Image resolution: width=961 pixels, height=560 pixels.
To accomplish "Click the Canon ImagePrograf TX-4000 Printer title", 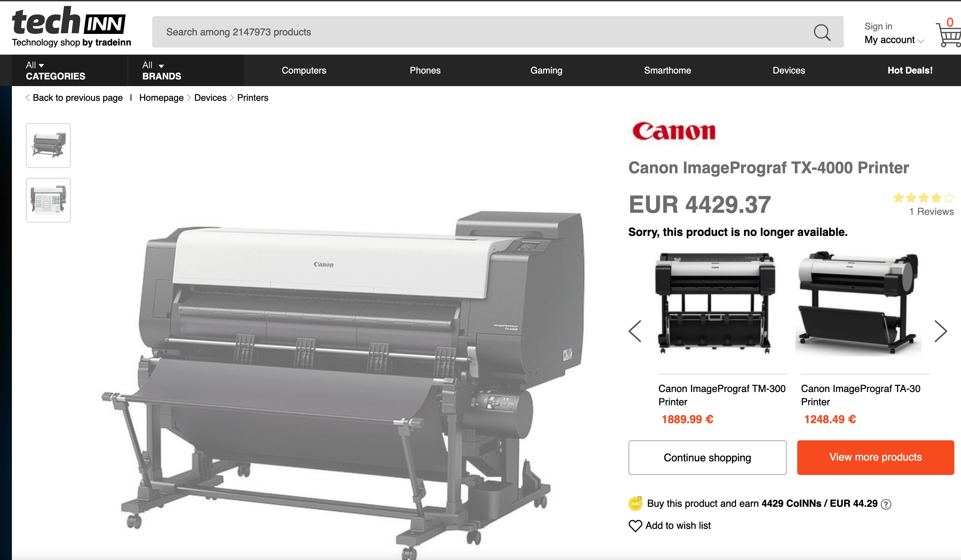I will (769, 168).
